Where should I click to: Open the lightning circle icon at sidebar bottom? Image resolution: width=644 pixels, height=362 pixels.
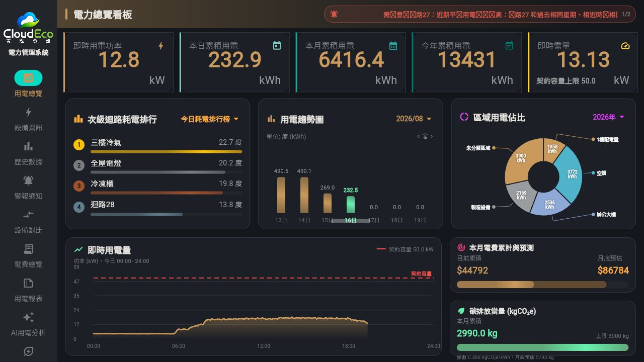[28, 351]
